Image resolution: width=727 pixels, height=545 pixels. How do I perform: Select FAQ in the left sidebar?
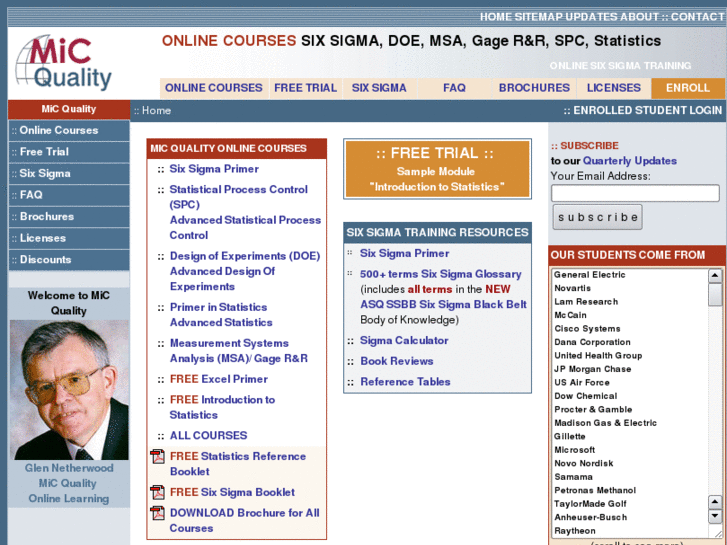(x=69, y=195)
